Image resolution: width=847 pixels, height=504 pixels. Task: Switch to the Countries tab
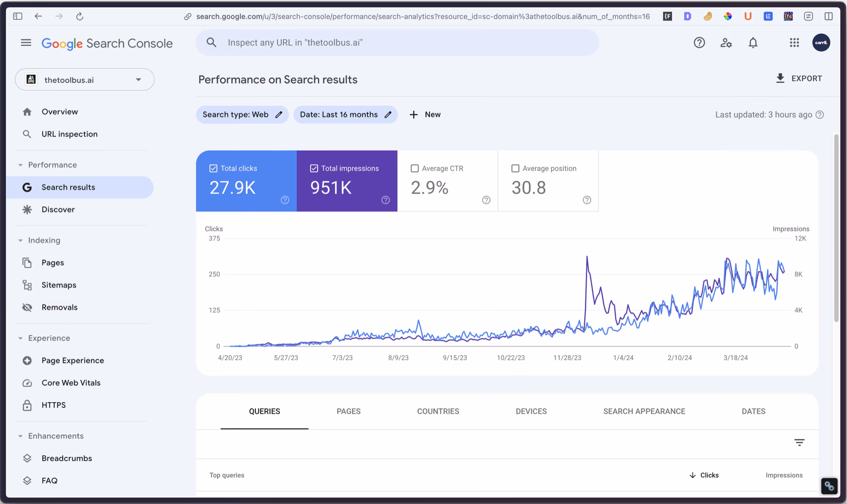coord(438,411)
